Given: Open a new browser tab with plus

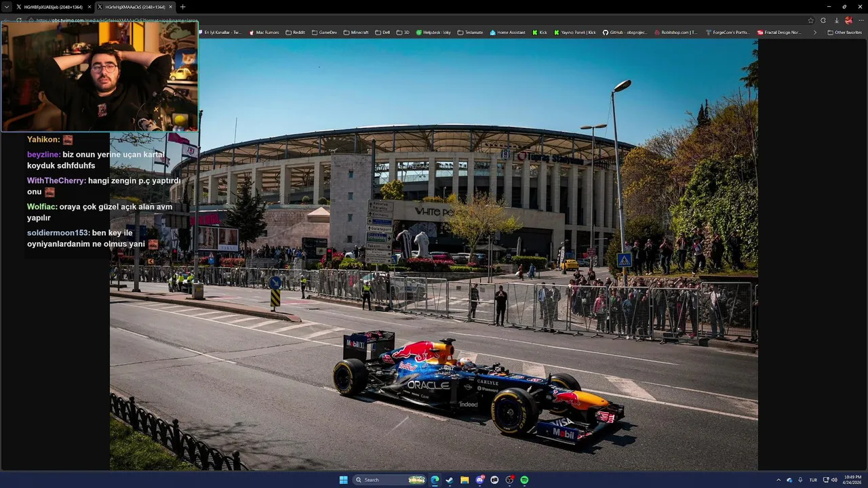Looking at the screenshot, I should point(182,7).
